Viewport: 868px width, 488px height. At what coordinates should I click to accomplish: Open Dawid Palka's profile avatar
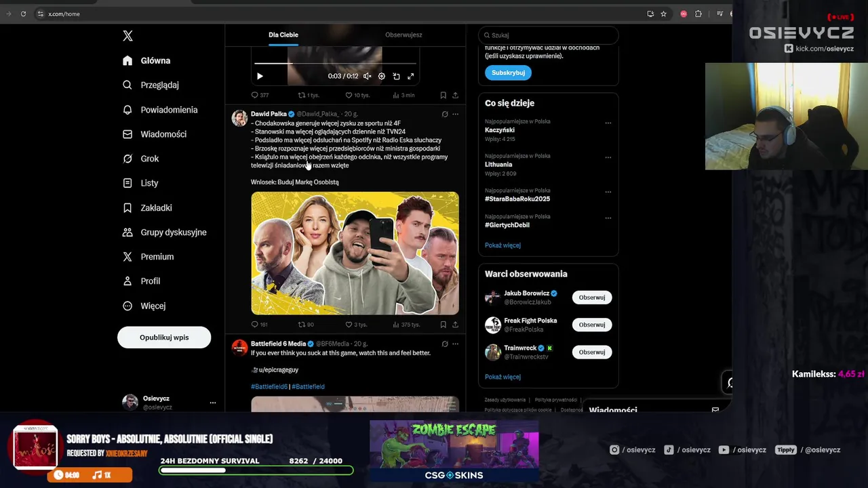pos(239,118)
